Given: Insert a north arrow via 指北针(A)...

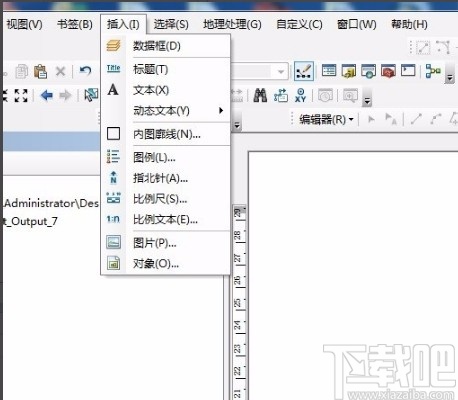Looking at the screenshot, I should point(166,178).
